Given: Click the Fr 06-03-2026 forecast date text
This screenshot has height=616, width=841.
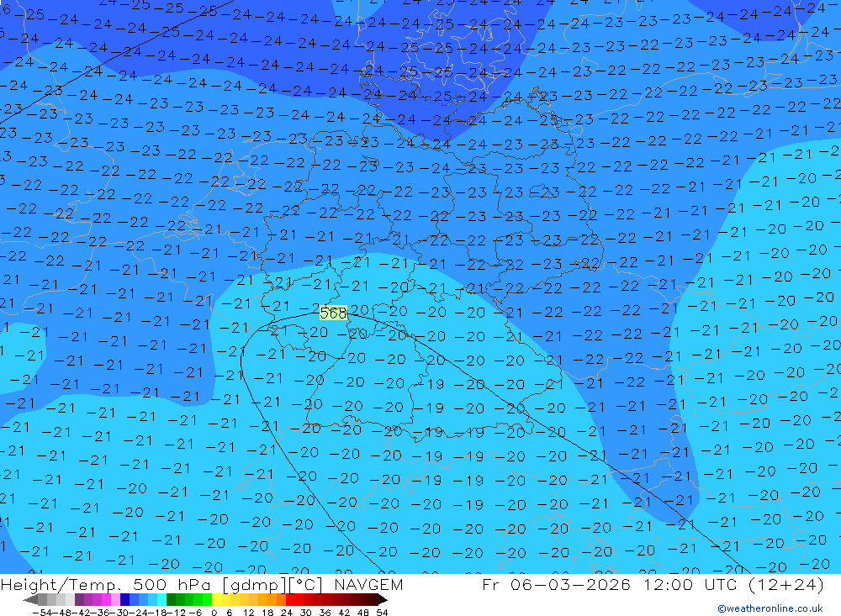Looking at the screenshot, I should click(556, 585).
